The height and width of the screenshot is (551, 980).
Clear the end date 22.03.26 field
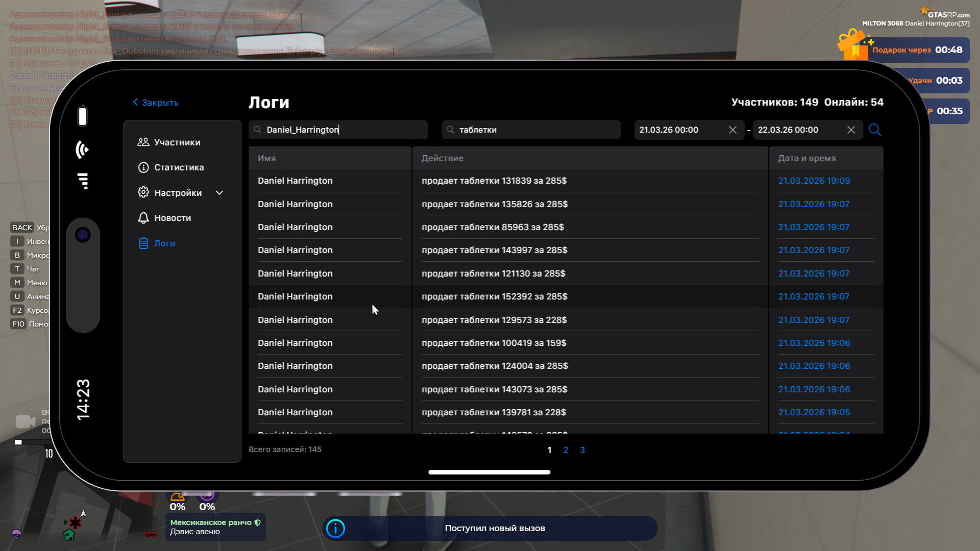[851, 130]
